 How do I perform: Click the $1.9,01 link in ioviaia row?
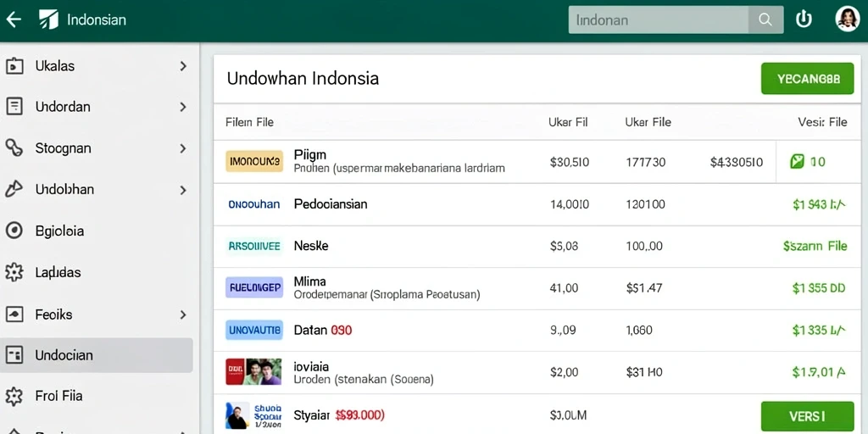[x=819, y=373]
